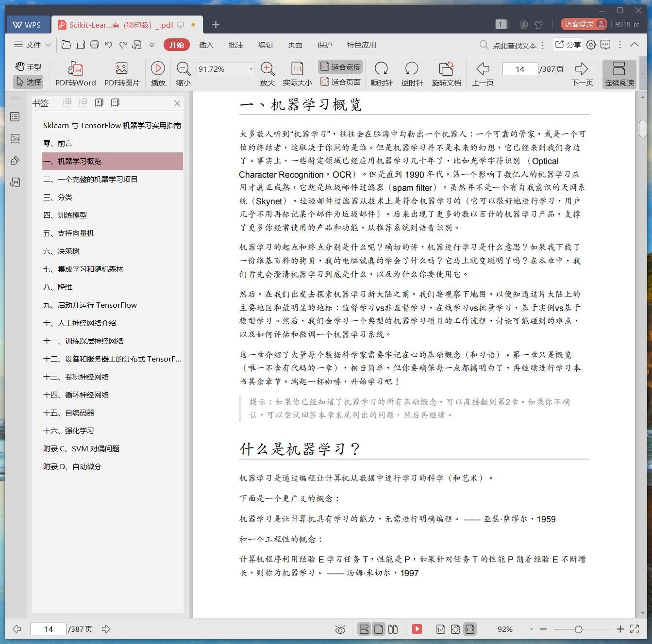The image size is (652, 644).
Task: Expand toolbar overflow arrow at right edge
Action: click(x=643, y=74)
